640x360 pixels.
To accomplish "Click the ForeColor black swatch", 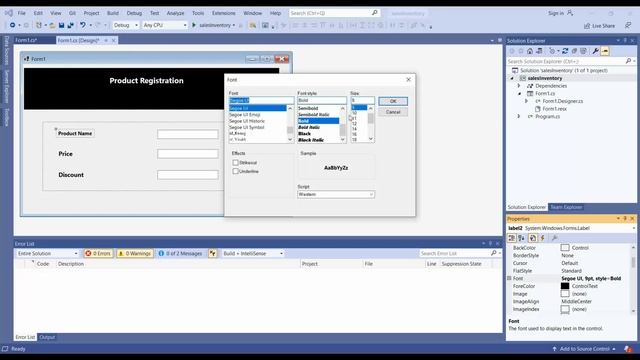I will [x=565, y=286].
